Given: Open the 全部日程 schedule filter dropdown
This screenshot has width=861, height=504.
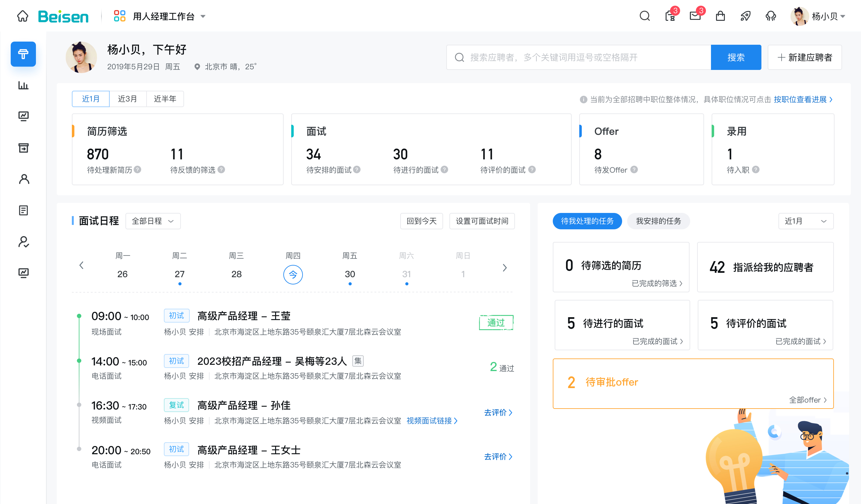Looking at the screenshot, I should (153, 221).
